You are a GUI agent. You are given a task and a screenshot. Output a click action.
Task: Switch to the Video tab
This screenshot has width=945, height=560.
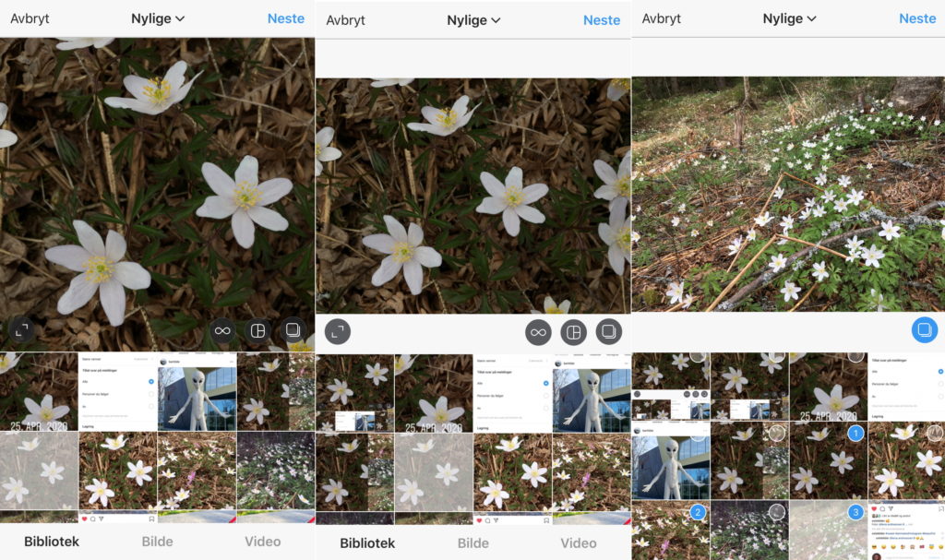click(x=262, y=542)
